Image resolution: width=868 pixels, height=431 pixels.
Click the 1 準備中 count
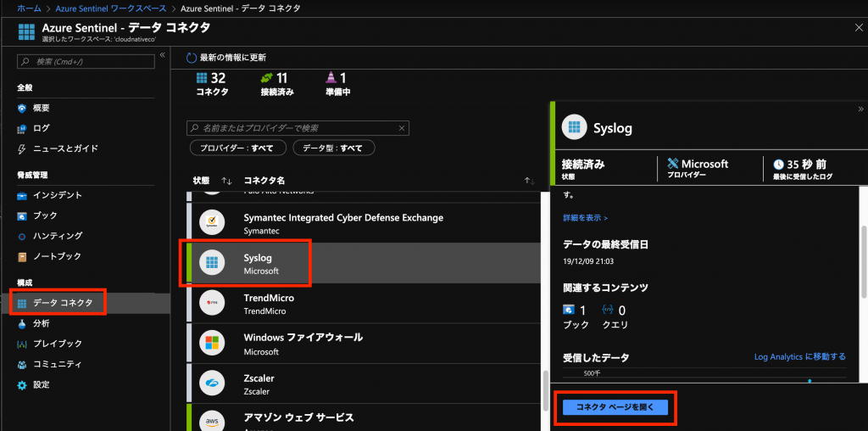337,84
